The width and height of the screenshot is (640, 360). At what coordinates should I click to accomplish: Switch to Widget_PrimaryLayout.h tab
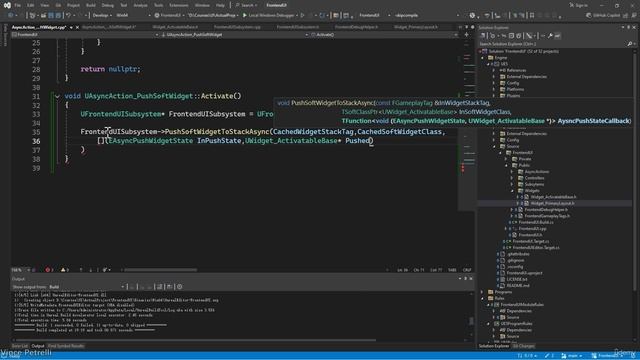point(416,27)
